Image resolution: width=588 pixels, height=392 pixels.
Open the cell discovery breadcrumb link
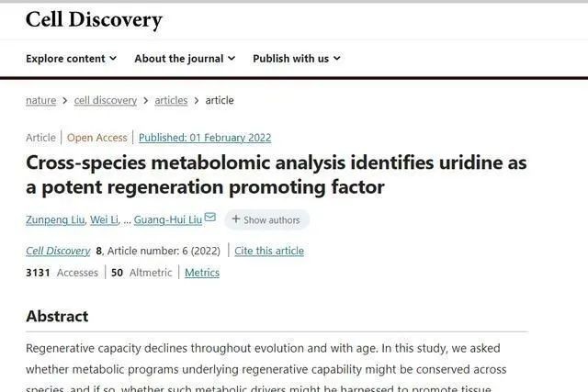[x=106, y=100]
